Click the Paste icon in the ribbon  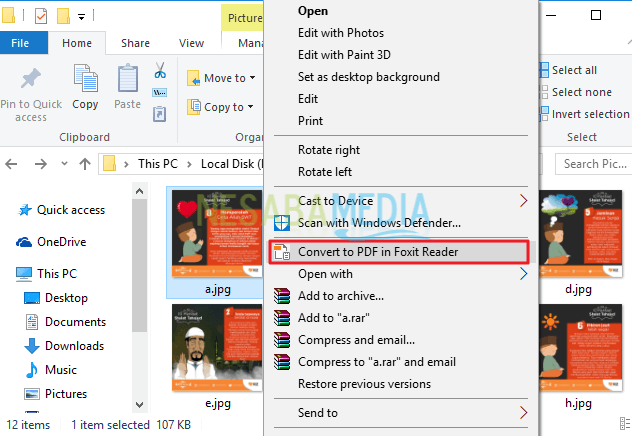pyautogui.click(x=128, y=79)
